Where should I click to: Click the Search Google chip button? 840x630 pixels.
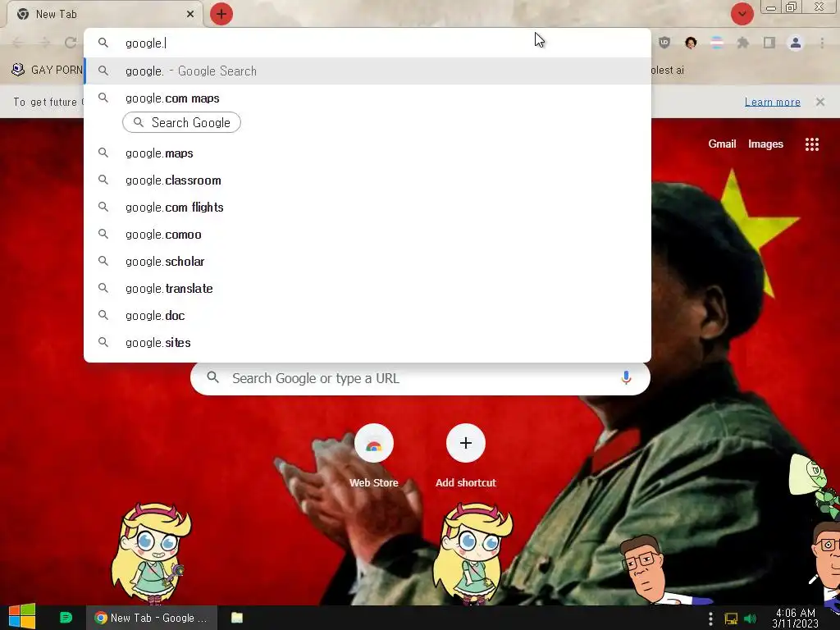(x=181, y=123)
